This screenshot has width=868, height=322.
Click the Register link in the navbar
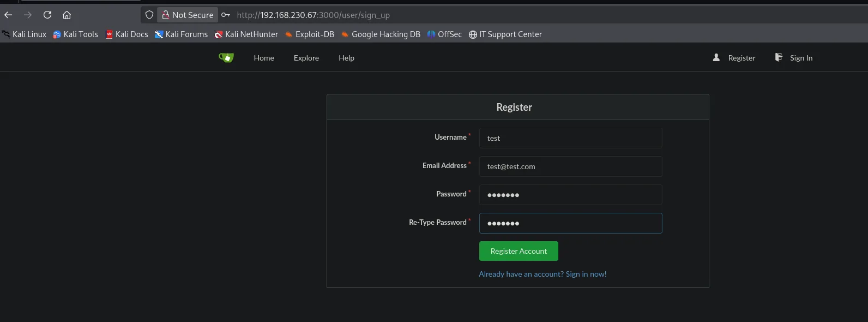click(x=734, y=58)
